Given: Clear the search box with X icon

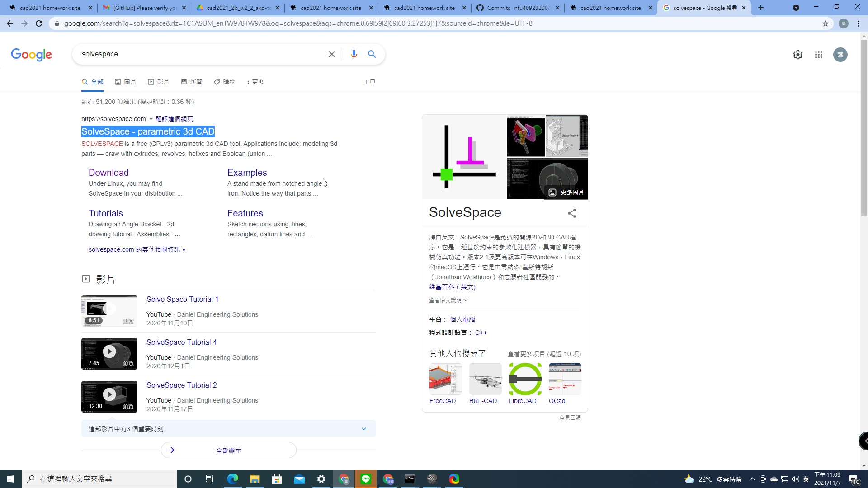Looking at the screenshot, I should pos(332,54).
